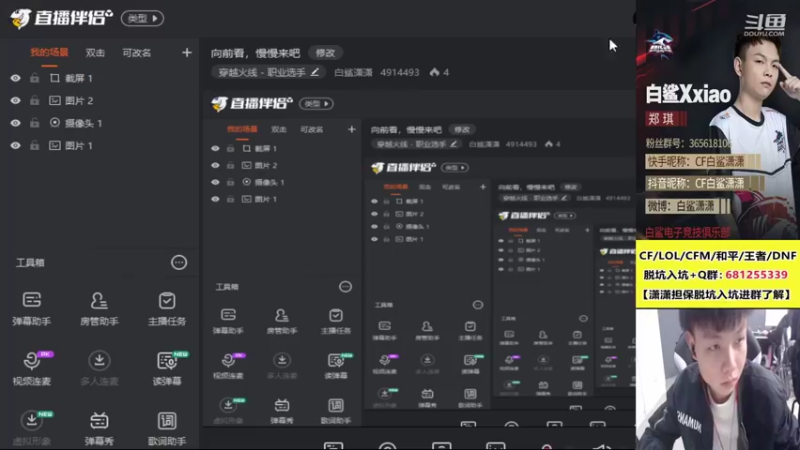Open 房管助手 in the main toolbox
The height and width of the screenshot is (450, 800).
tap(99, 308)
